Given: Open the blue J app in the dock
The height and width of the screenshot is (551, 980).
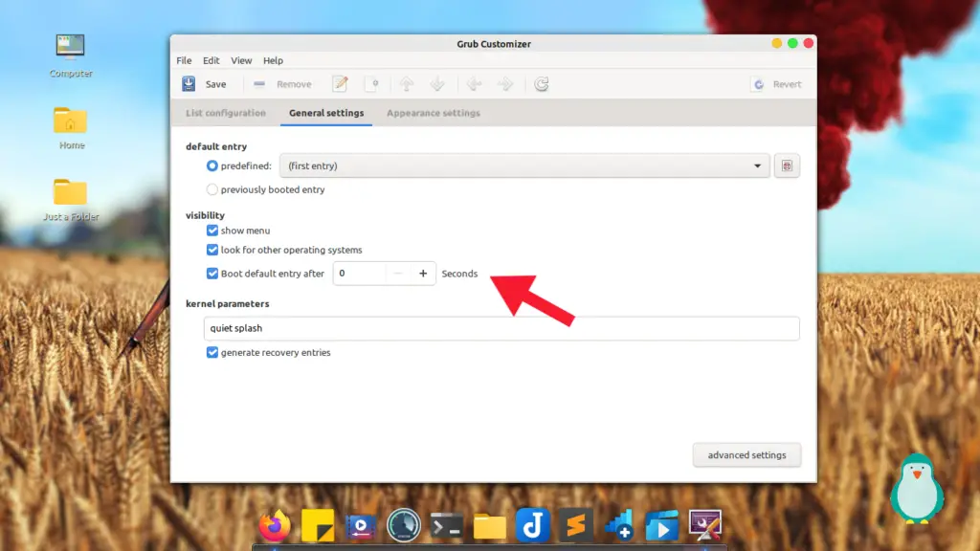Looking at the screenshot, I should [x=533, y=525].
